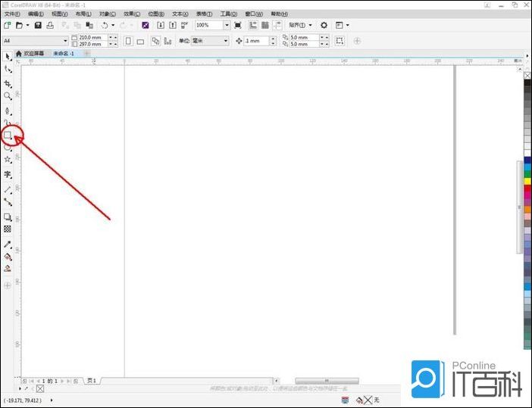Click the toolbox Quick Customize plus
The width and height of the screenshot is (532, 408).
[8, 285]
